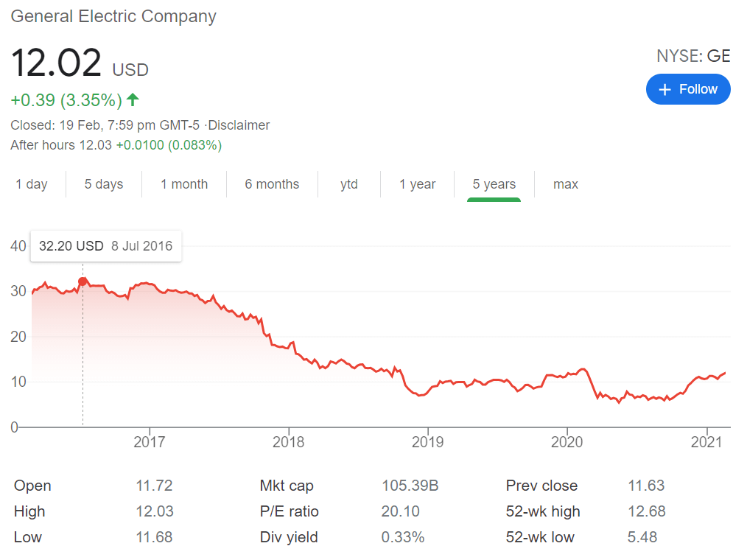Click the 52-wk high value 12.68
Image resolution: width=747 pixels, height=560 pixels.
646,511
